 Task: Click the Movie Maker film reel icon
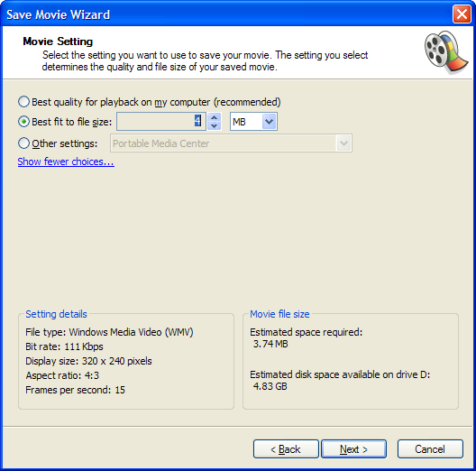click(446, 52)
